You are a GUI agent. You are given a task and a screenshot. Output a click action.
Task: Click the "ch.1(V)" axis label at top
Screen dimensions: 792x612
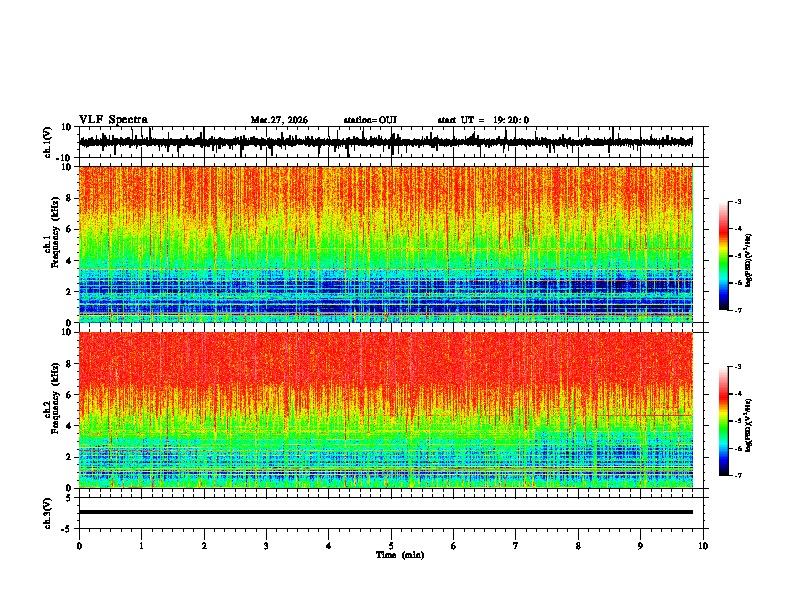tap(48, 142)
